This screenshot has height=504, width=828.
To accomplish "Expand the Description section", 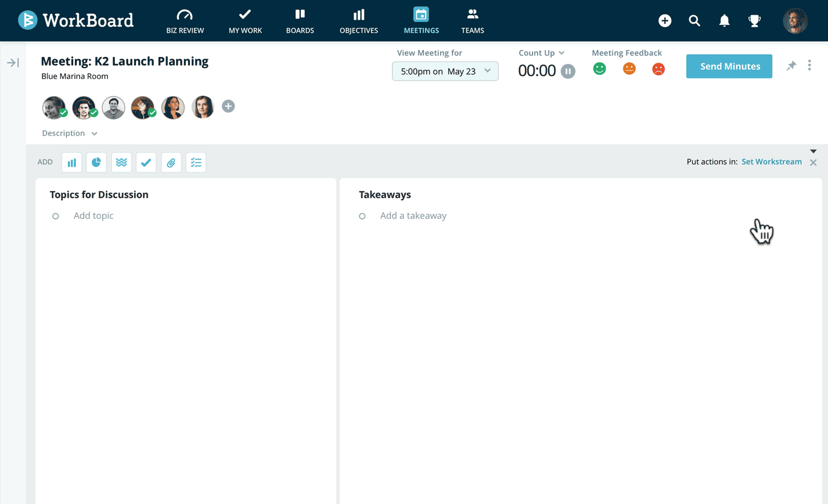I will click(x=70, y=134).
